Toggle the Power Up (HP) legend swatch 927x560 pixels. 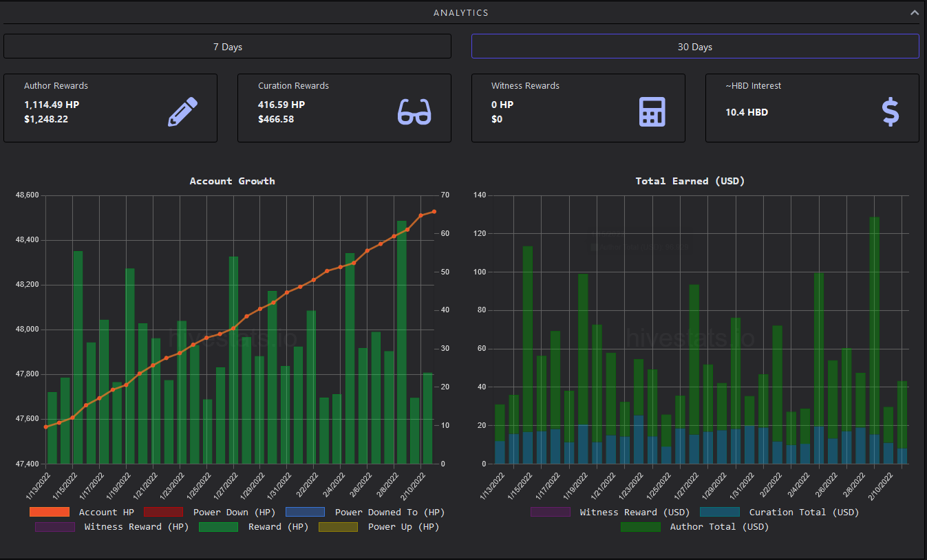coord(338,527)
